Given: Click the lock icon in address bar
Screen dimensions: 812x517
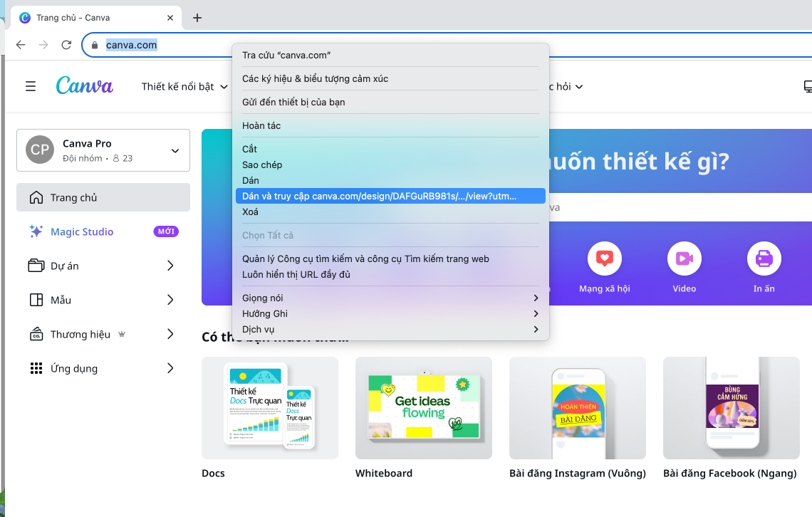Looking at the screenshot, I should click(94, 45).
